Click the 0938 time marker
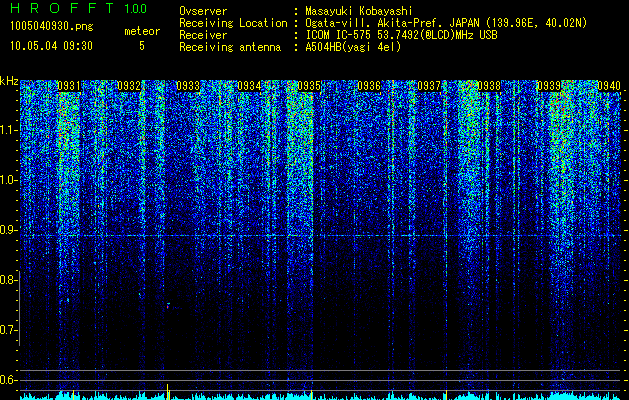The height and width of the screenshot is (400, 629). coord(489,86)
